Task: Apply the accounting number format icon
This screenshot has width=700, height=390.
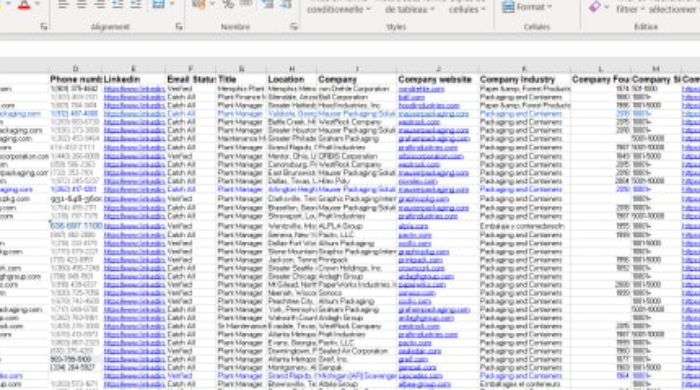Action: [199, 4]
